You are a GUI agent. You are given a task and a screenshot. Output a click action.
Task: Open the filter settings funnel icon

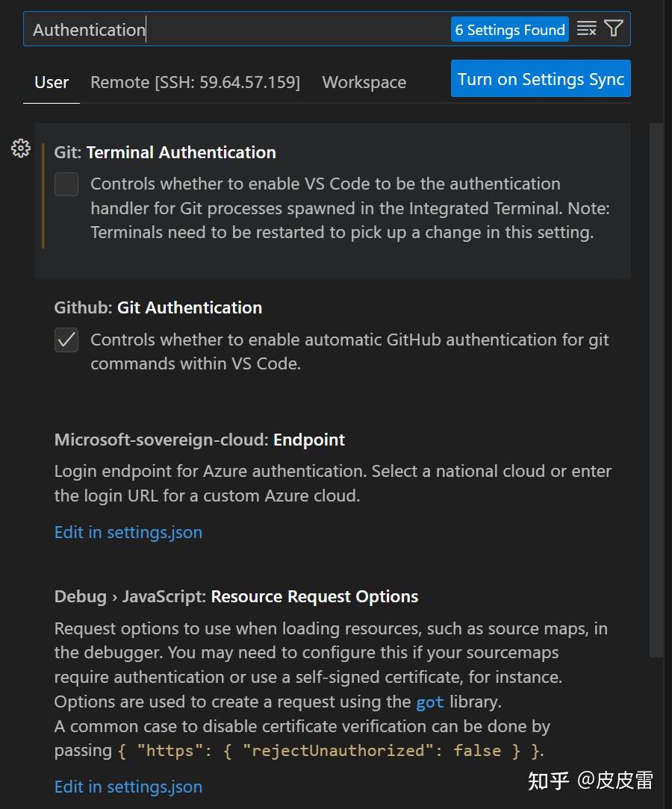[613, 28]
